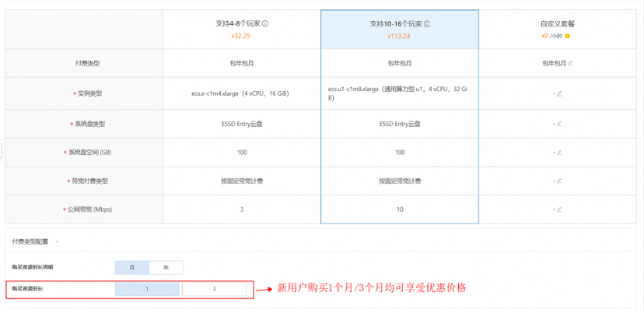The image size is (644, 313).
Task: Click the 公网带宽 (Mbps) row label
Action: 89,209
